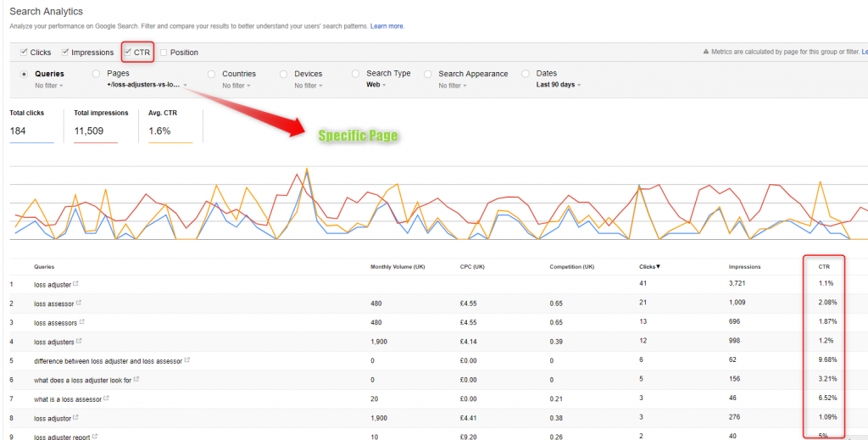
Task: Select the Search Appearance radio button
Action: point(427,74)
